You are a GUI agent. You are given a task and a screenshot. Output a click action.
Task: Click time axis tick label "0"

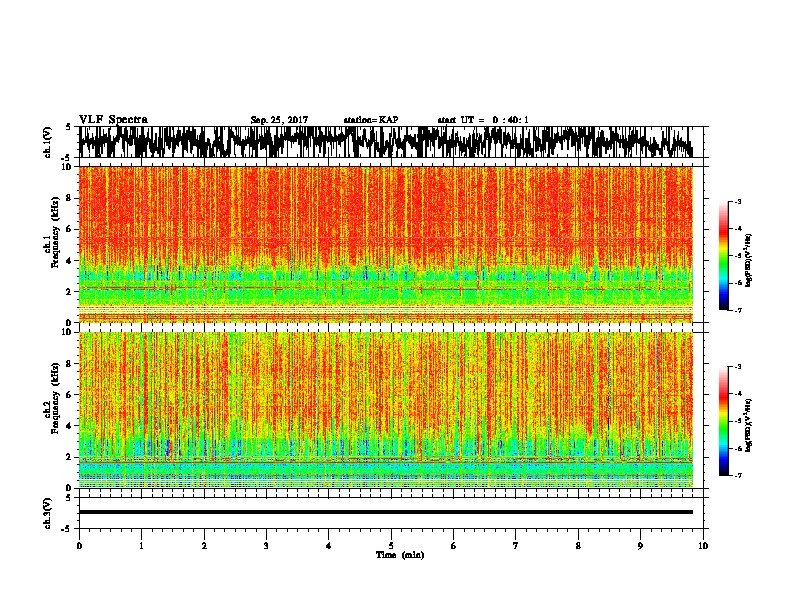click(79, 546)
